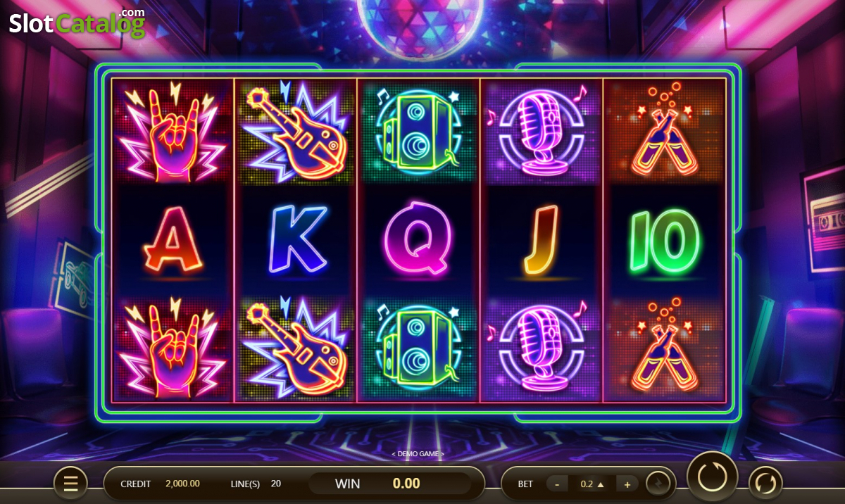
Task: Increase bet with the plus button
Action: pos(627,484)
